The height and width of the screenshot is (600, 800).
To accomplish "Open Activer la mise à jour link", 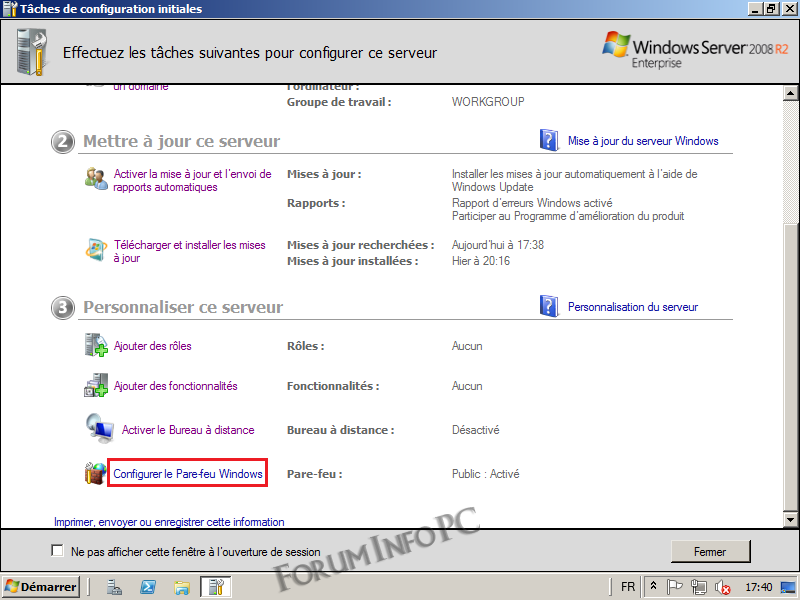I will pyautogui.click(x=192, y=181).
